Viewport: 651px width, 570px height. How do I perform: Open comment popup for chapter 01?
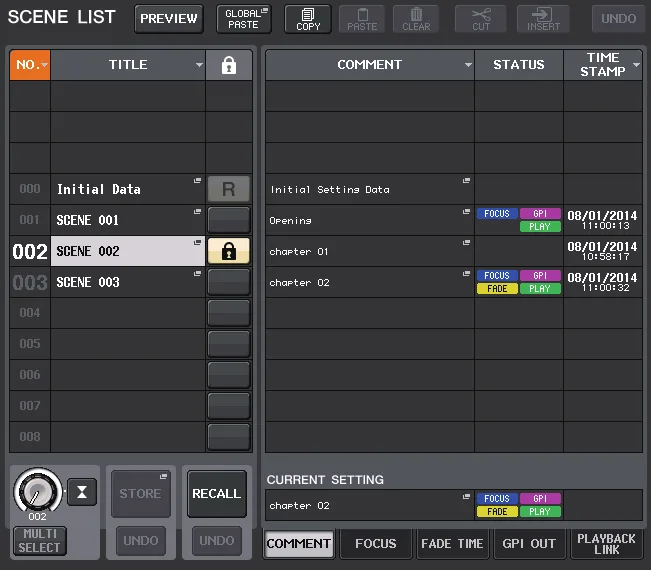466,242
